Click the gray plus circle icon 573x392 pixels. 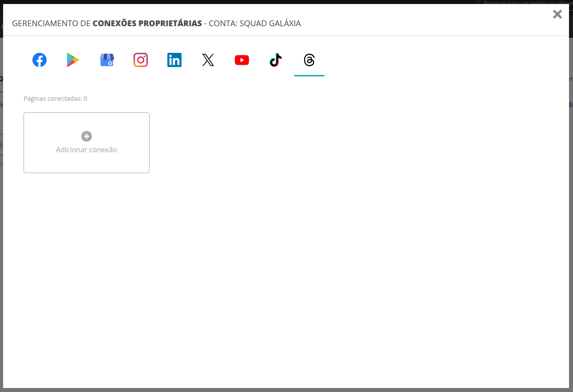[87, 136]
